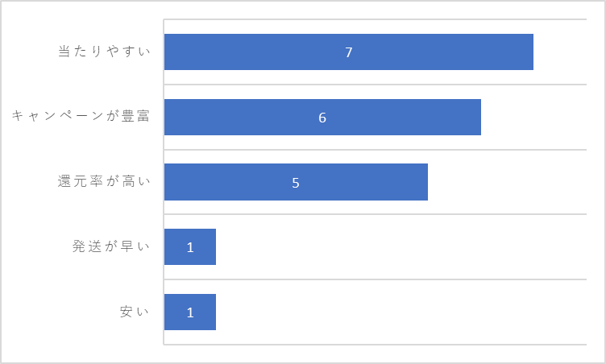Click data label 1 in 安い bar
606x364 pixels.
coord(189,312)
